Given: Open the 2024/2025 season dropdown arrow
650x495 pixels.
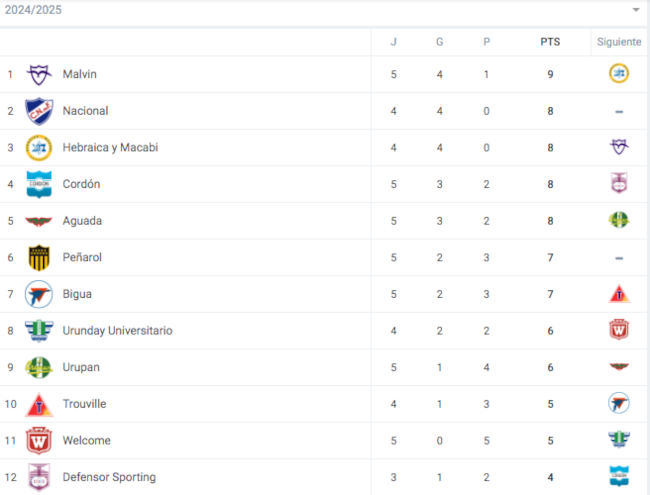Looking at the screenshot, I should point(635,10).
